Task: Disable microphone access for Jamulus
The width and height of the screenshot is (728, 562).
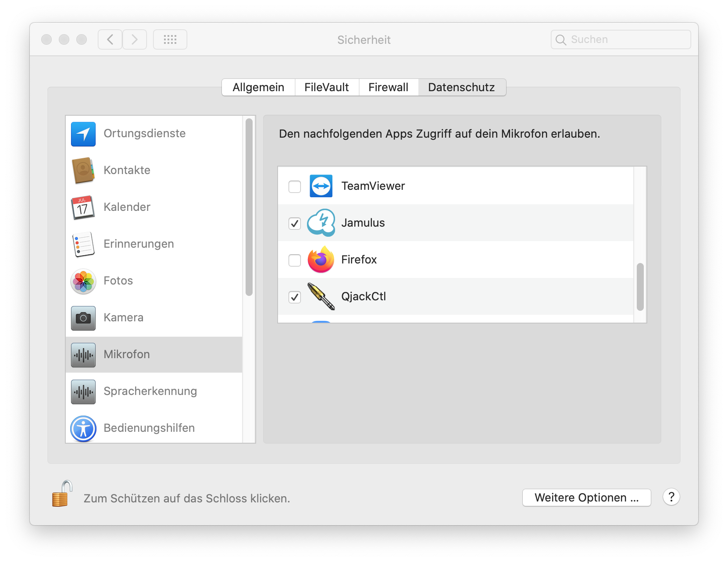Action: 295,224
